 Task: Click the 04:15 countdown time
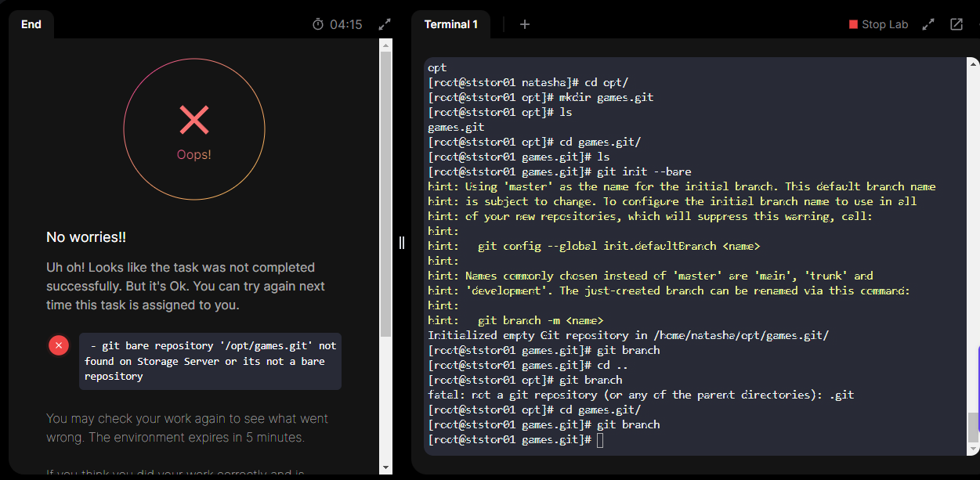[346, 24]
